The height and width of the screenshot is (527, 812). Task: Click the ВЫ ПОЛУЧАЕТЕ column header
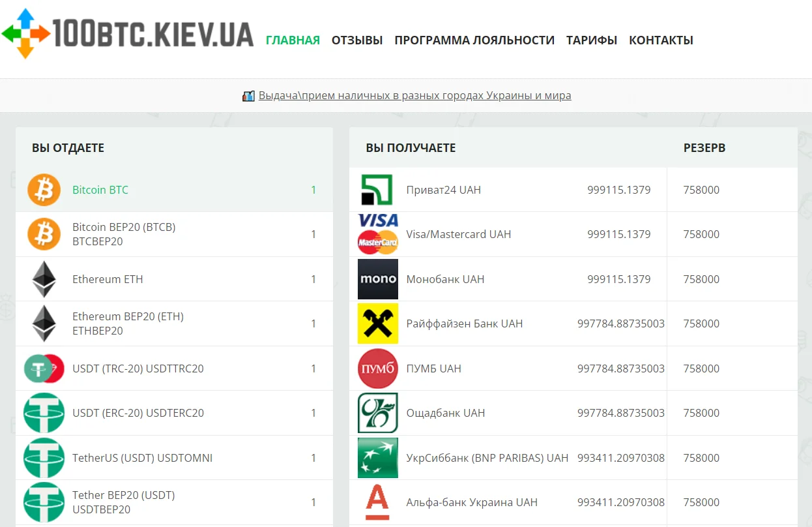(x=411, y=148)
